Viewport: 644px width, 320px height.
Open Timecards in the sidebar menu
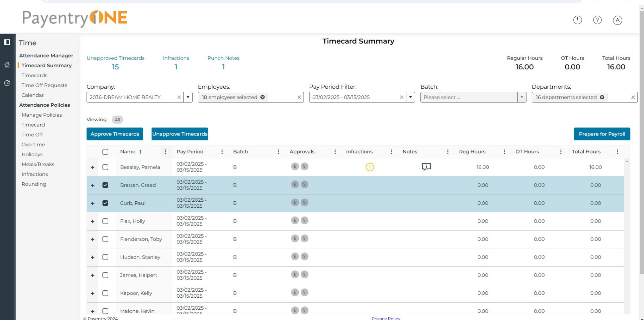[x=34, y=75]
